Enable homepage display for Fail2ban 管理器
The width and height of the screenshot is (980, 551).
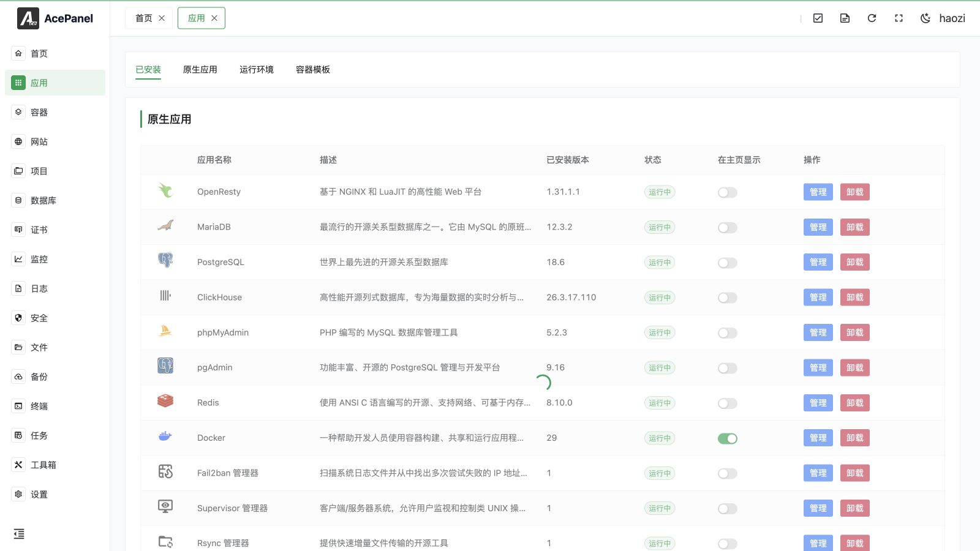[728, 474]
